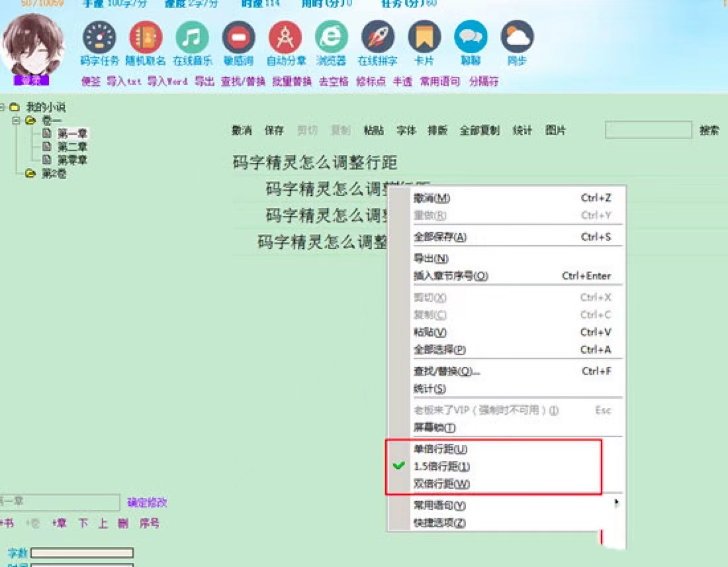The height and width of the screenshot is (567, 728).
Task: Click the 搜索 search button
Action: (709, 130)
